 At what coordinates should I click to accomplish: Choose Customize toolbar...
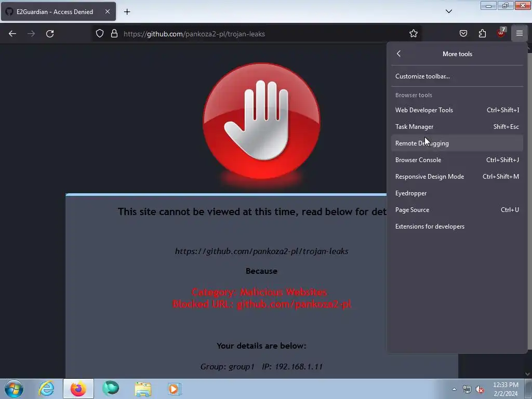point(457,76)
